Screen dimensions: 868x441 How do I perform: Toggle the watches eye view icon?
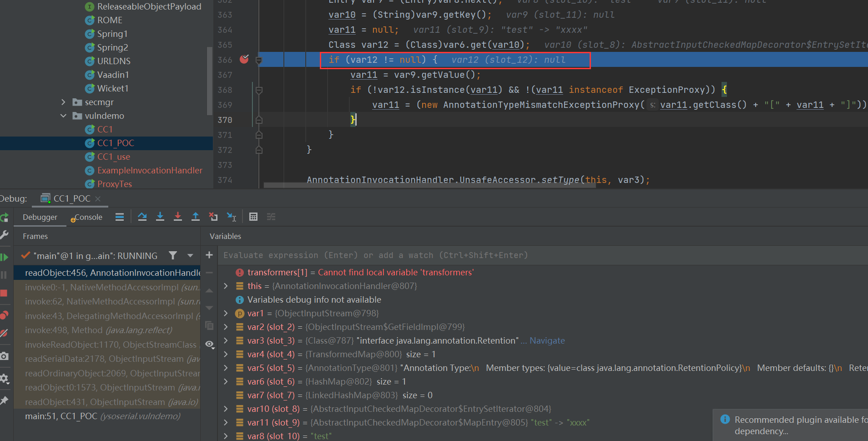tap(209, 344)
